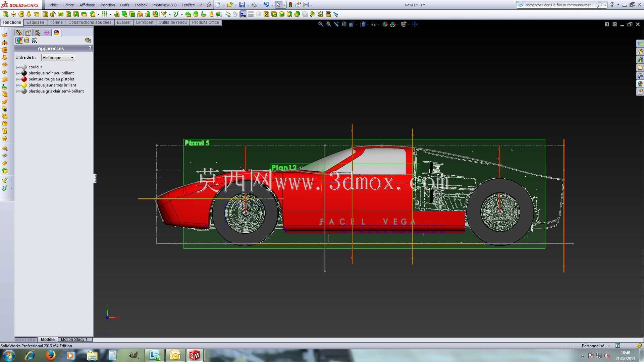Click the Apply Scene icon in viewport toolbar
The height and width of the screenshot is (362, 644).
[393, 24]
